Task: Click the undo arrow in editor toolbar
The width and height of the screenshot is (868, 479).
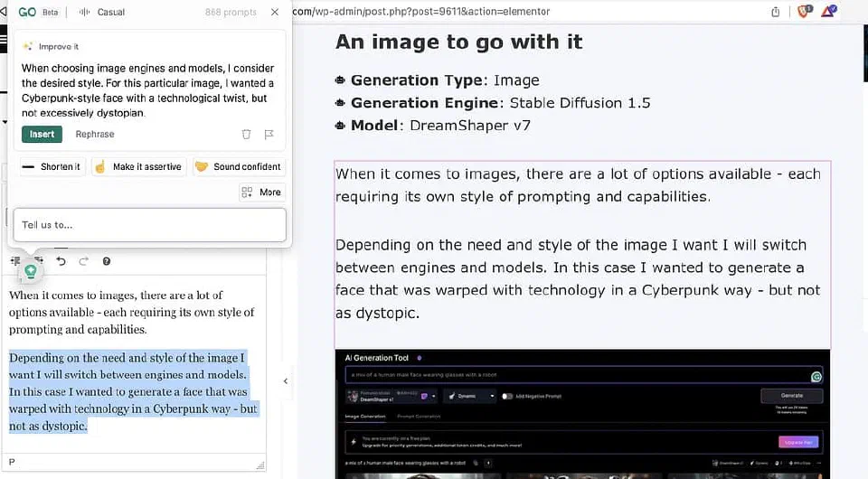Action: point(61,261)
